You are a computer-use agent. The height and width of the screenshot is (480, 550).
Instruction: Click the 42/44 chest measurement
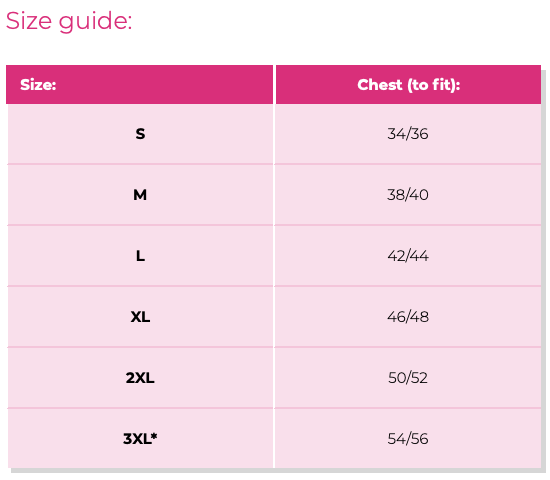408,256
